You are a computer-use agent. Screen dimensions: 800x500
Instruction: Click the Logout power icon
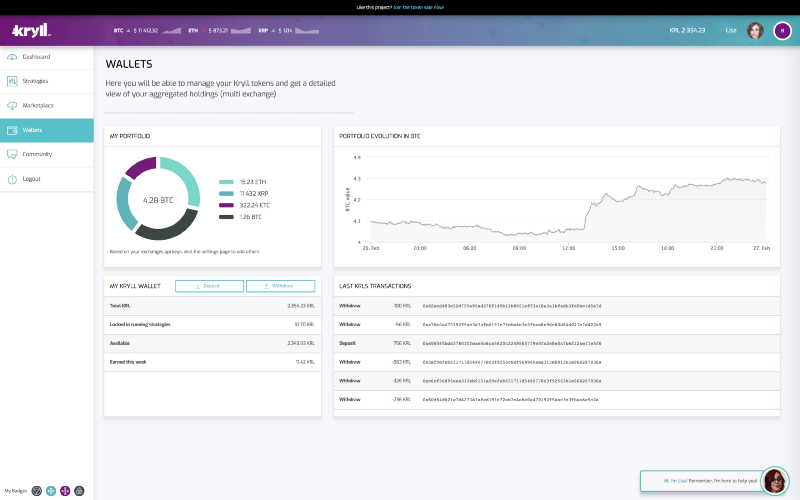click(x=12, y=179)
